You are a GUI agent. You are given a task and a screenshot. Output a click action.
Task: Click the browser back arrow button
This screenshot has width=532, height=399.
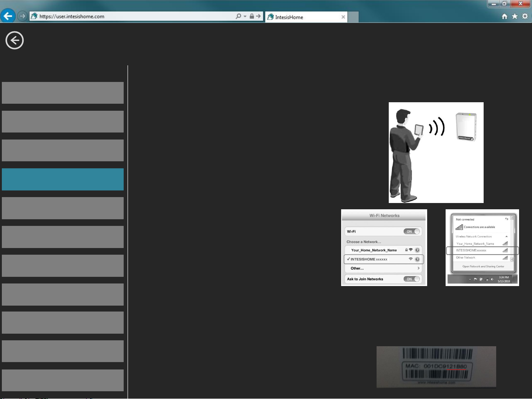(8, 16)
